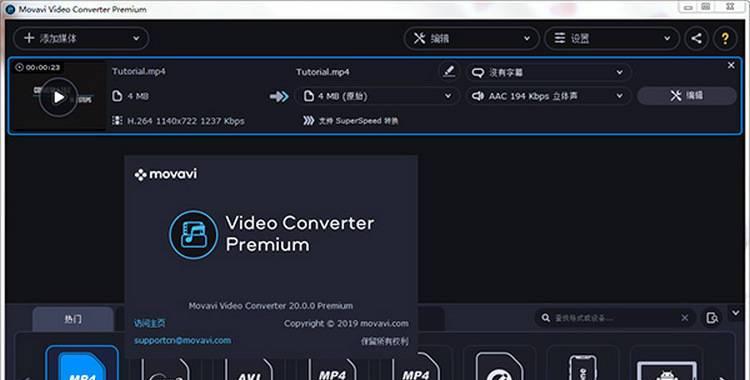Click into the format search field

(615, 318)
